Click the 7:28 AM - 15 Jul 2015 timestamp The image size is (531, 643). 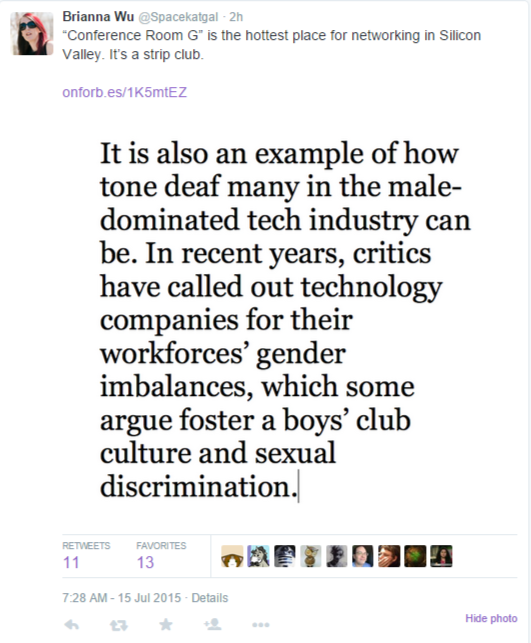(x=121, y=597)
